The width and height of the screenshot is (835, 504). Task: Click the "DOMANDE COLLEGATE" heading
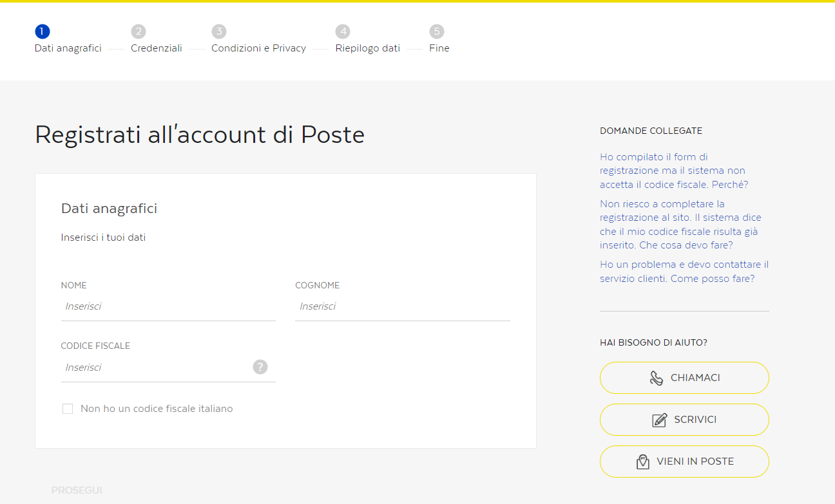click(x=651, y=131)
